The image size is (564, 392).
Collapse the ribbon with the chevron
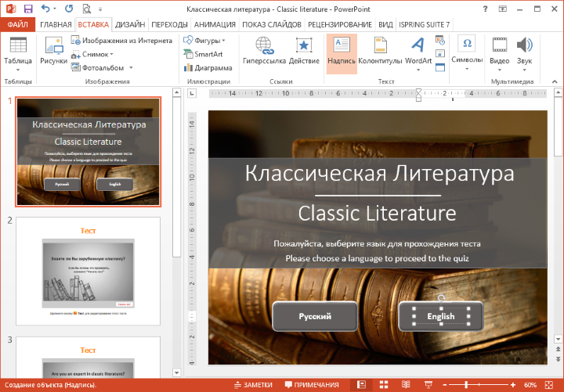point(555,82)
